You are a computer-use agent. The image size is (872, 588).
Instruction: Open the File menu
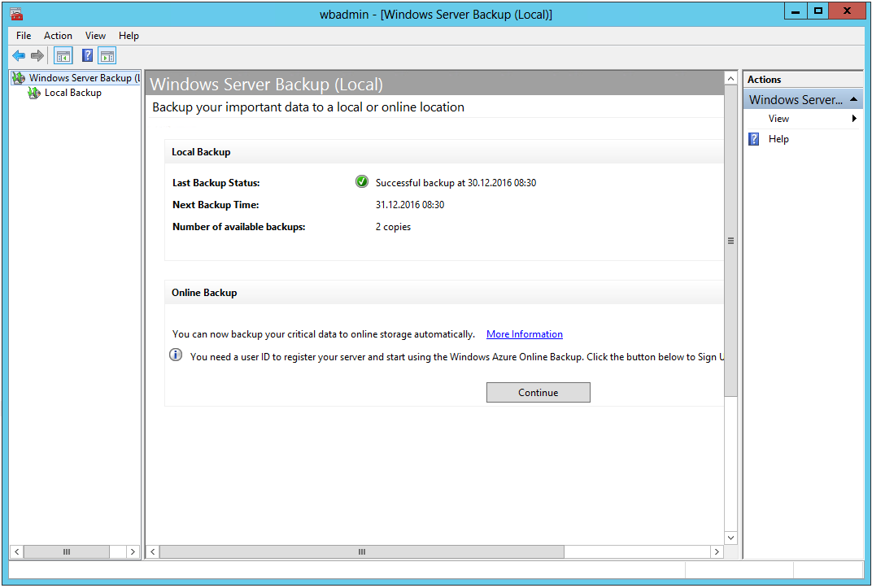(x=24, y=36)
